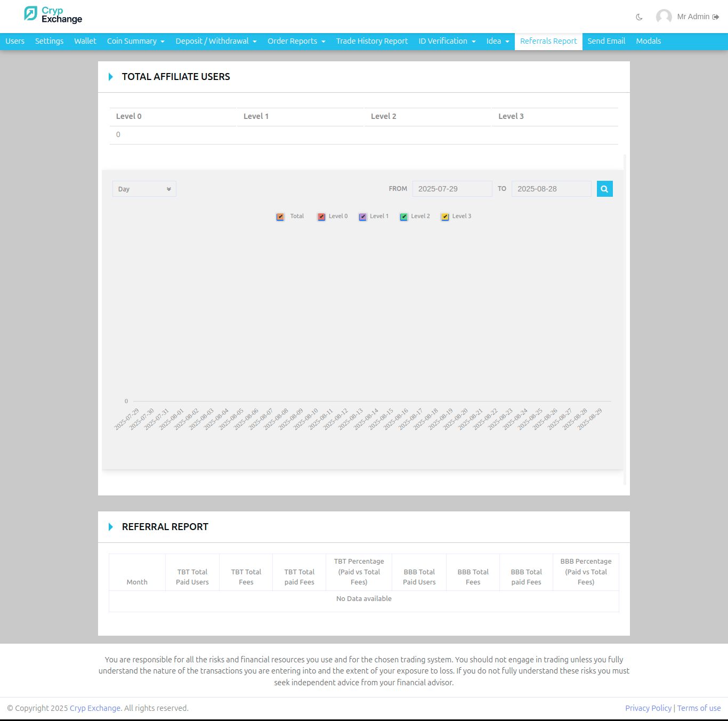The height and width of the screenshot is (721, 728).
Task: Open the Day interval dropdown
Action: [x=144, y=189]
